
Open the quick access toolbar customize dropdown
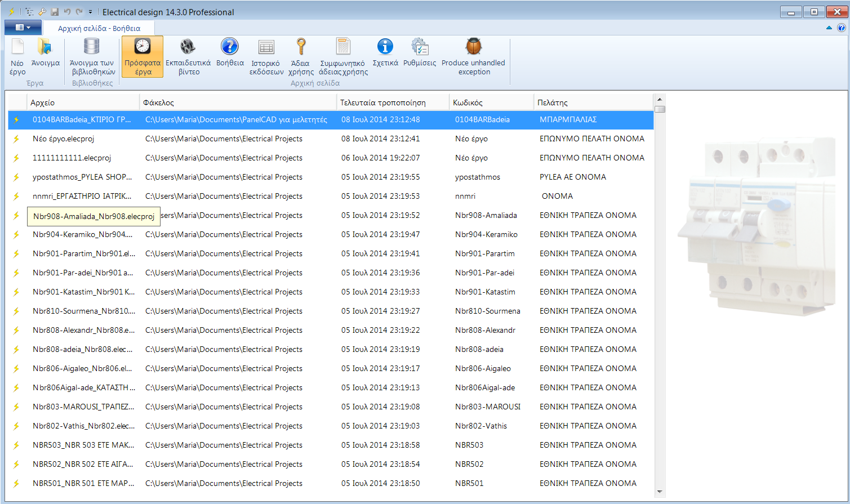click(x=90, y=12)
